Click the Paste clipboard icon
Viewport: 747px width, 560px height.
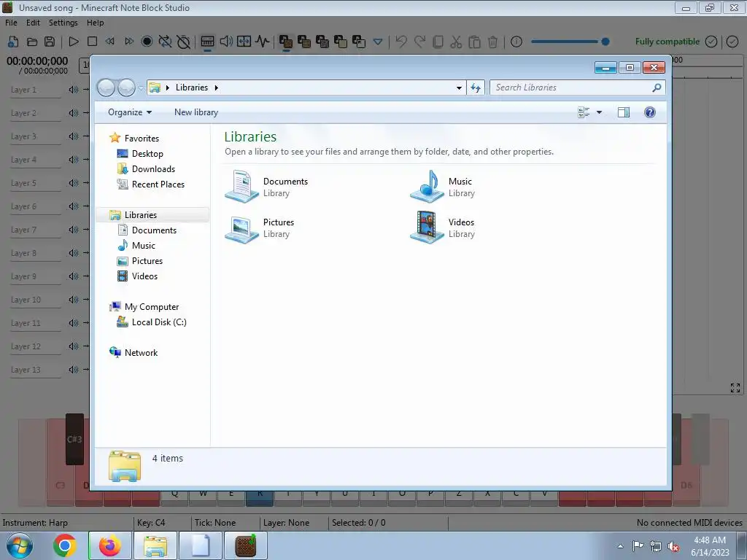[474, 42]
